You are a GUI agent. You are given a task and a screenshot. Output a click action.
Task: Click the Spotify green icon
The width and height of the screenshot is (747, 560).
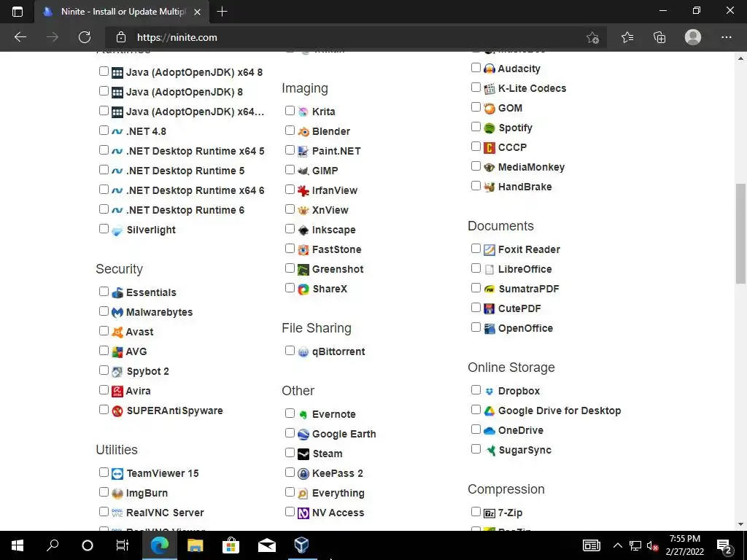click(x=489, y=128)
